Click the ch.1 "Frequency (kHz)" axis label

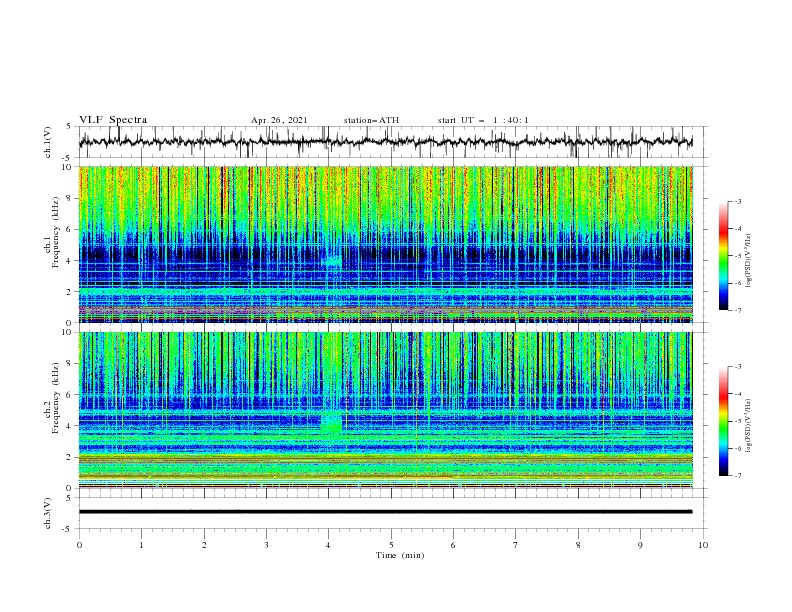56,233
